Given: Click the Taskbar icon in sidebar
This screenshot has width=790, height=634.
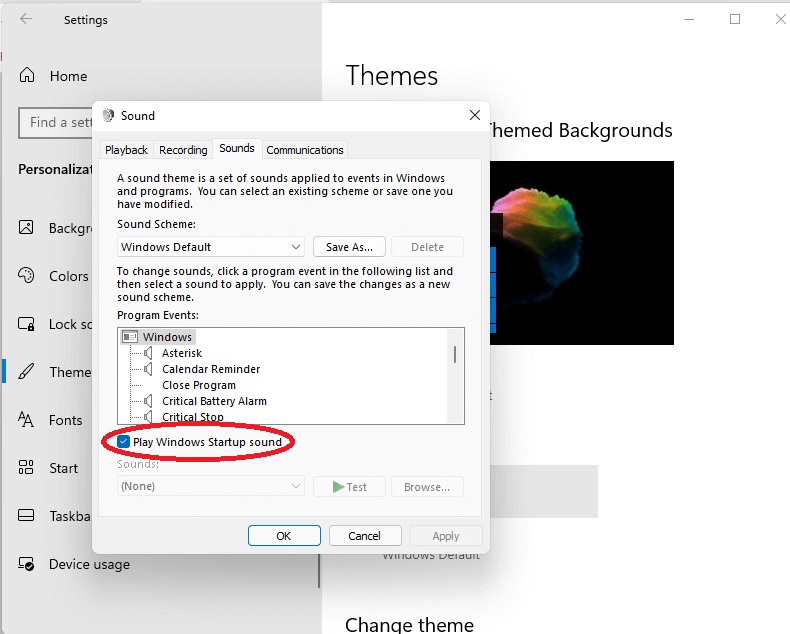Looking at the screenshot, I should [x=26, y=515].
